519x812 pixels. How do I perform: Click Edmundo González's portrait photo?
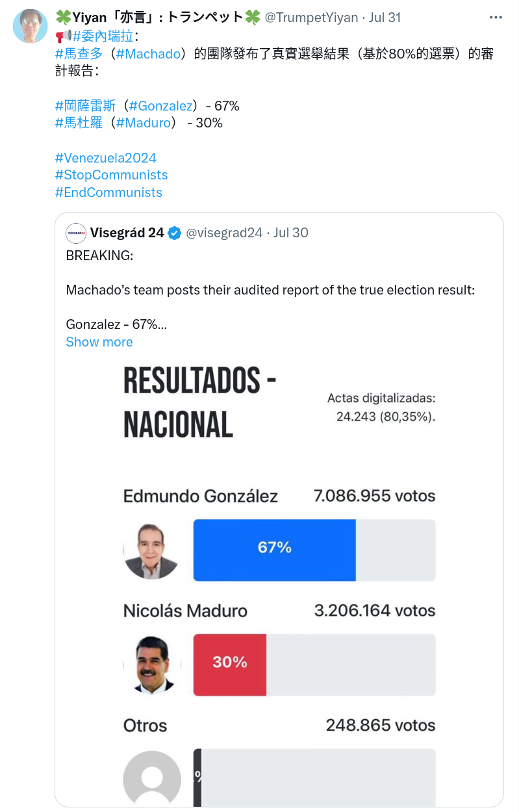coord(152,551)
